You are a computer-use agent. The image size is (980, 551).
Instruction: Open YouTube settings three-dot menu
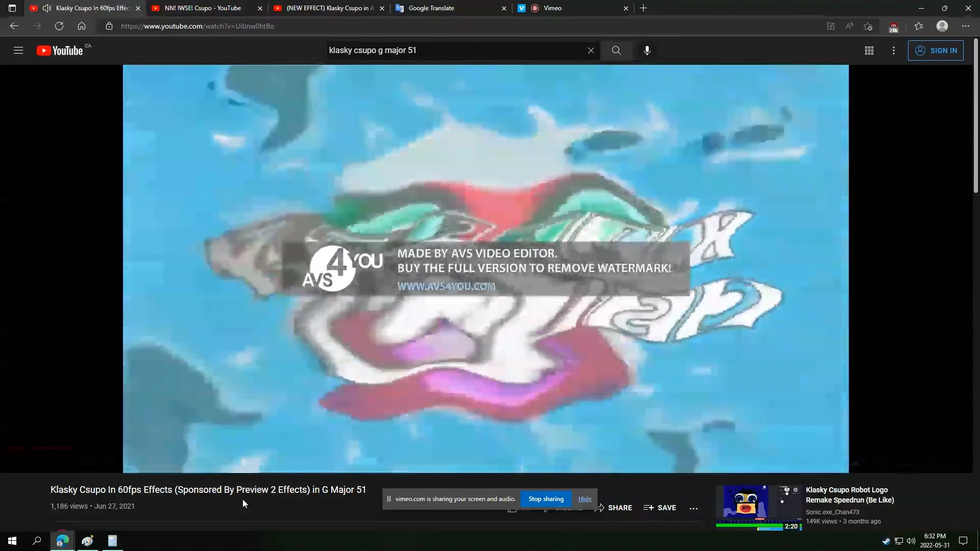[893, 51]
